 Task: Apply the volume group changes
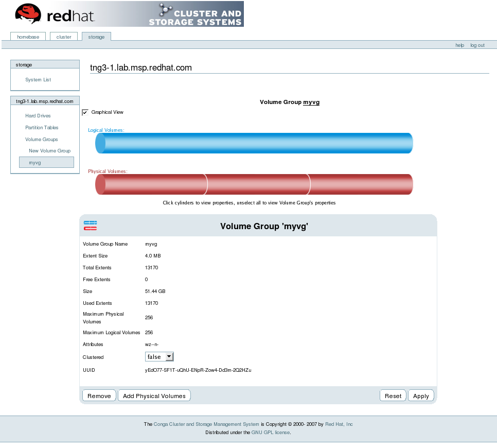tap(421, 395)
